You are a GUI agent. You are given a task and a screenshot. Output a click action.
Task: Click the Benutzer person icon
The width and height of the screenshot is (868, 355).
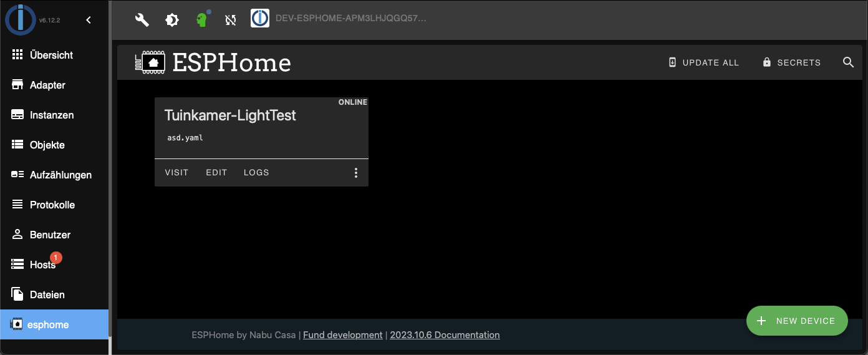click(17, 235)
